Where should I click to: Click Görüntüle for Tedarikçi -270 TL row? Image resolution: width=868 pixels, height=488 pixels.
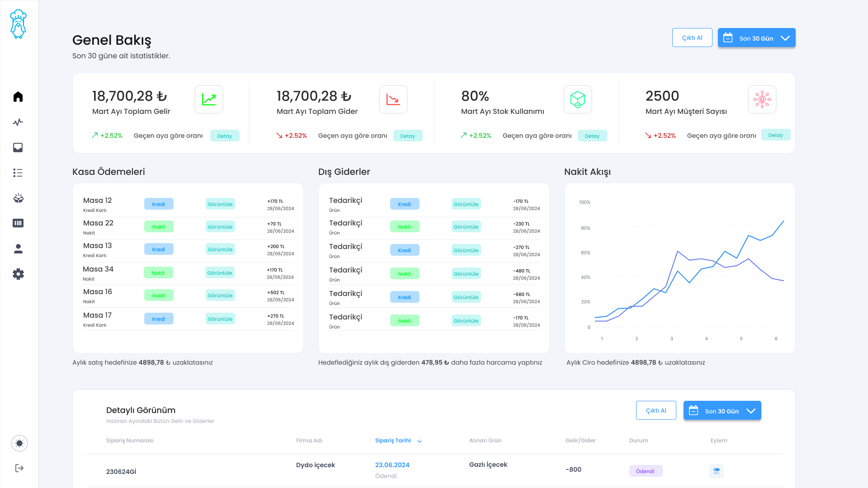tap(466, 250)
